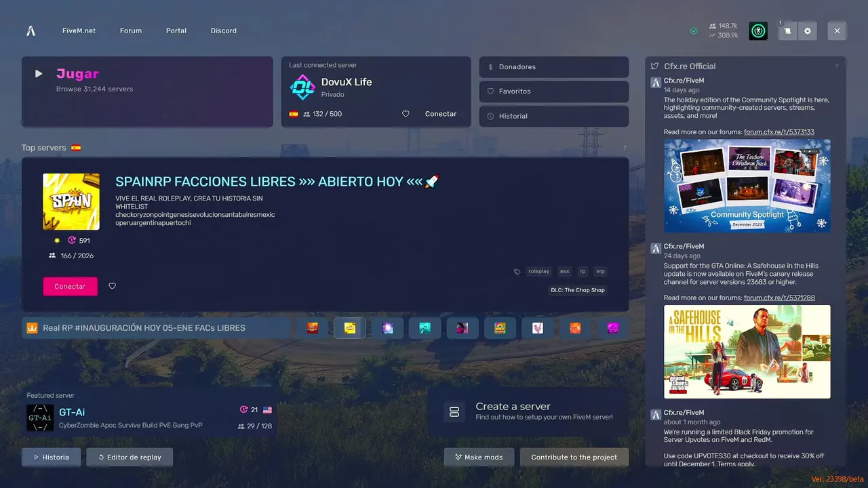Favorite SpainRP server with heart icon
This screenshot has width=868, height=488.
113,286
